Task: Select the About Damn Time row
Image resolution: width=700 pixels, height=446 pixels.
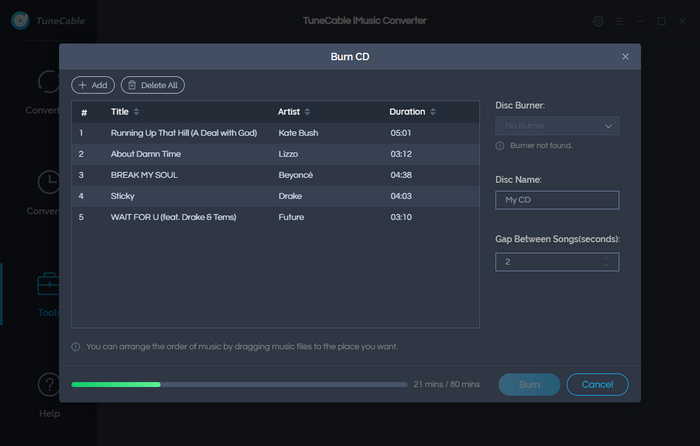Action: pyautogui.click(x=275, y=154)
